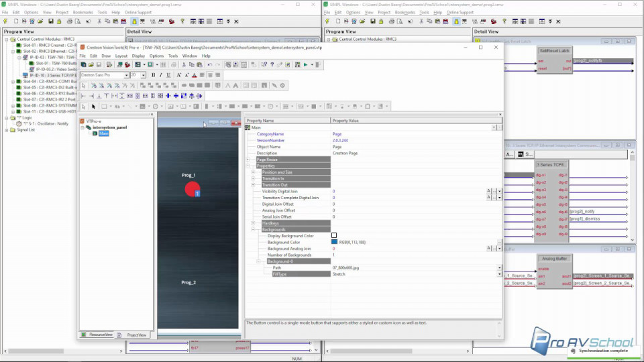Image resolution: width=644 pixels, height=362 pixels.
Task: Click the Cut scissors icon in VisionTools toolbar
Action: pyautogui.click(x=184, y=64)
